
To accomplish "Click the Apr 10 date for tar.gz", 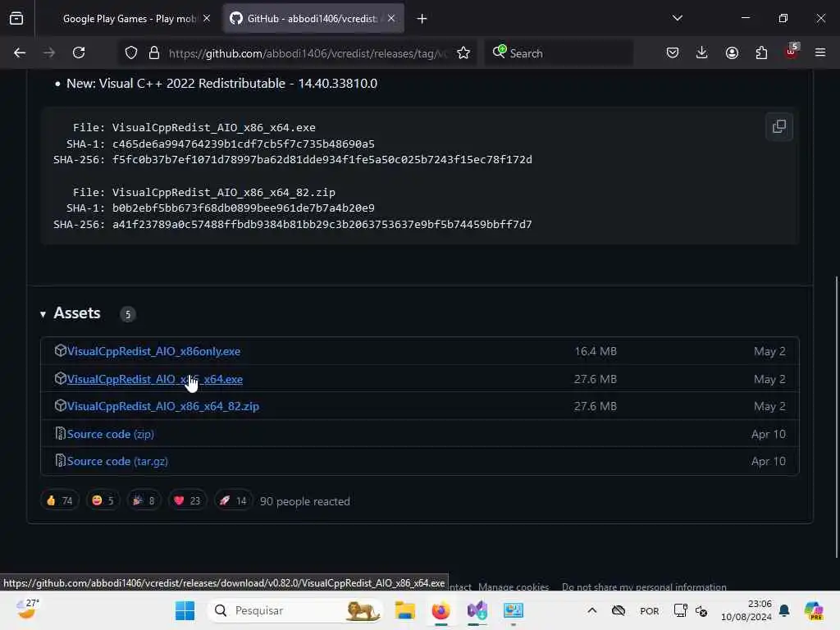I will pos(768,462).
